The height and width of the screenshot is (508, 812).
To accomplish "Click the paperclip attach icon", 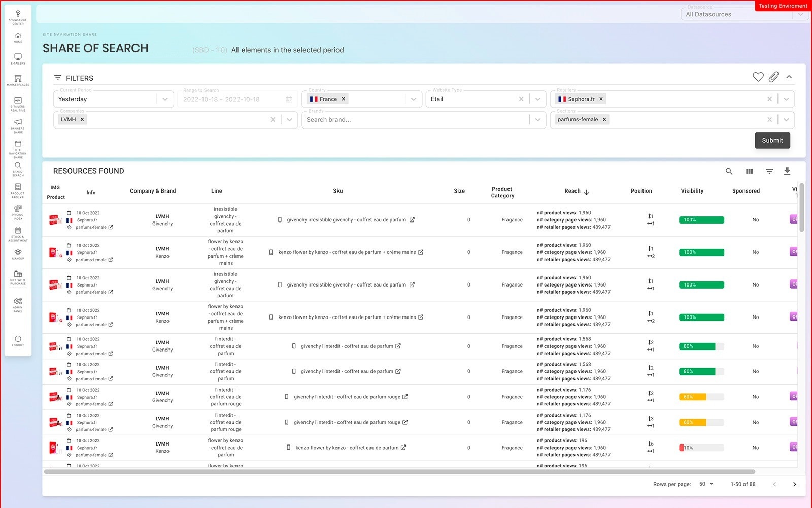I will (x=773, y=77).
